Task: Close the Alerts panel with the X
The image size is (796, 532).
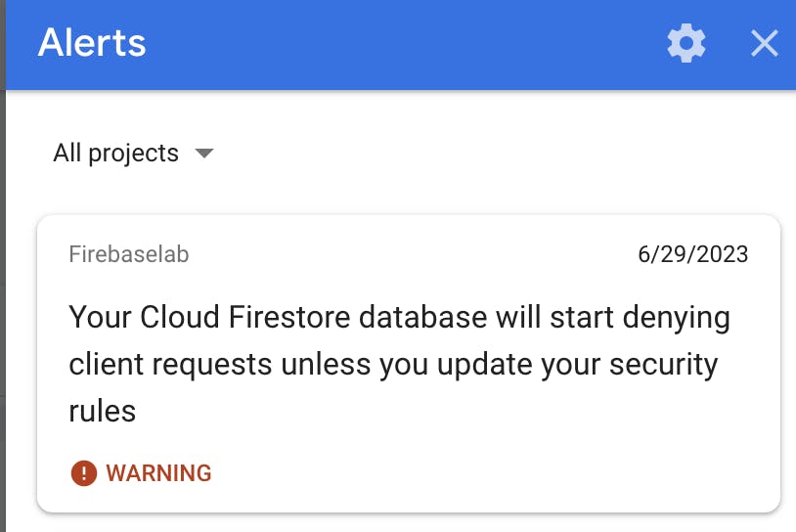Action: click(x=764, y=43)
